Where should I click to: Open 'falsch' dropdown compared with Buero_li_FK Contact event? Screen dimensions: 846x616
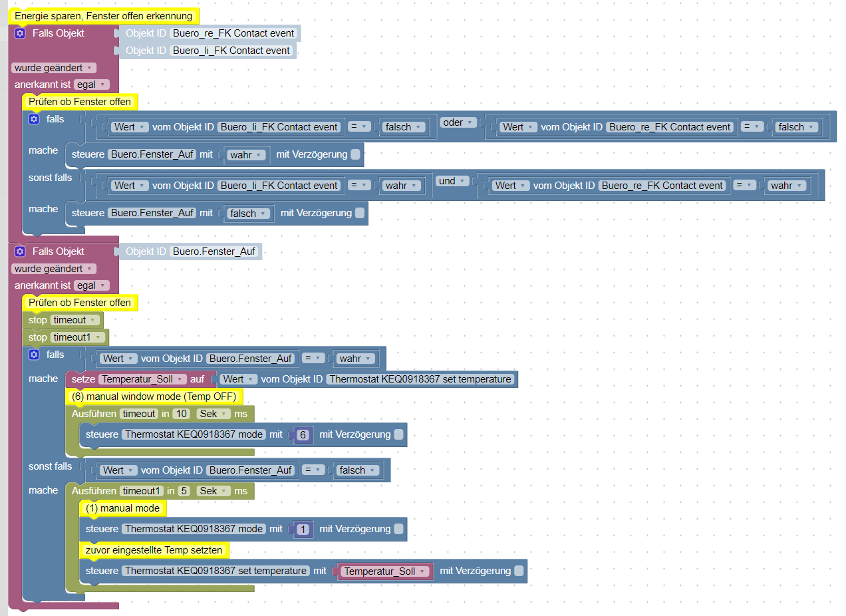point(404,127)
